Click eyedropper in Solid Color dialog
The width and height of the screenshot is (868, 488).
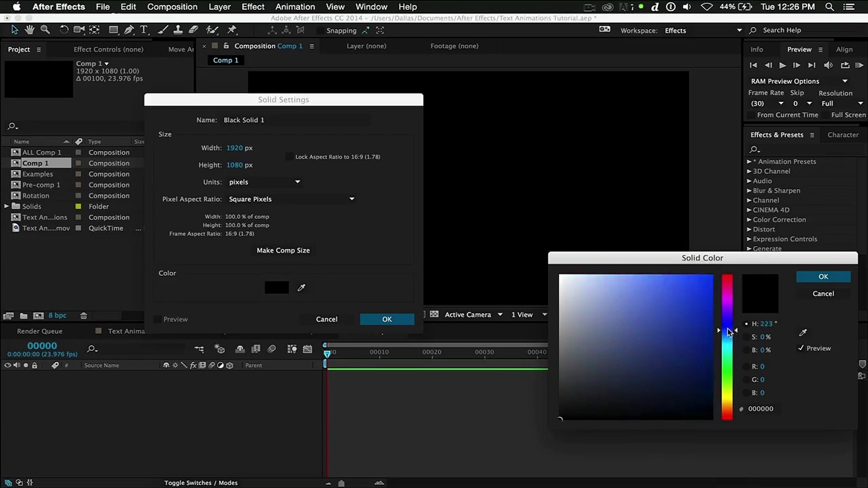coord(803,333)
